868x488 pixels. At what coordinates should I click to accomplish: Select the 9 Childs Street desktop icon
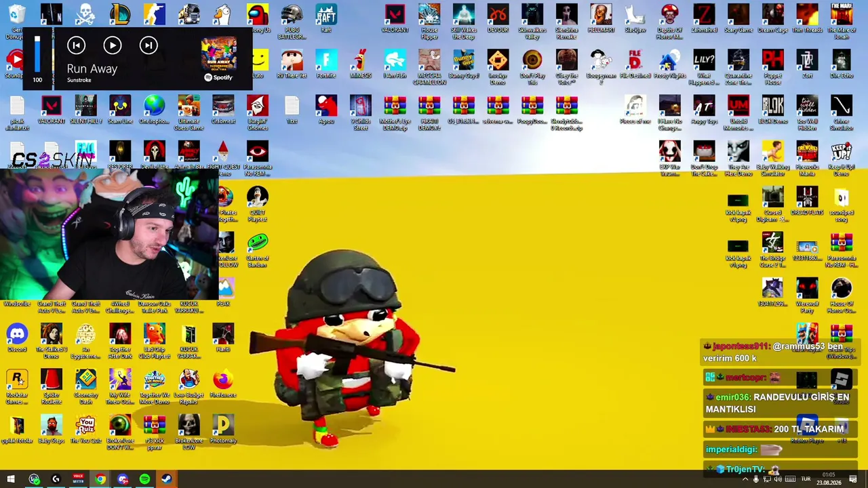[x=360, y=113]
